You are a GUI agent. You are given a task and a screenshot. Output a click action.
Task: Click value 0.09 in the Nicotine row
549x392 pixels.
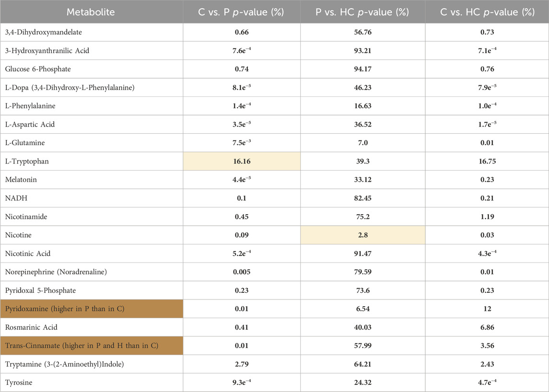coord(242,235)
